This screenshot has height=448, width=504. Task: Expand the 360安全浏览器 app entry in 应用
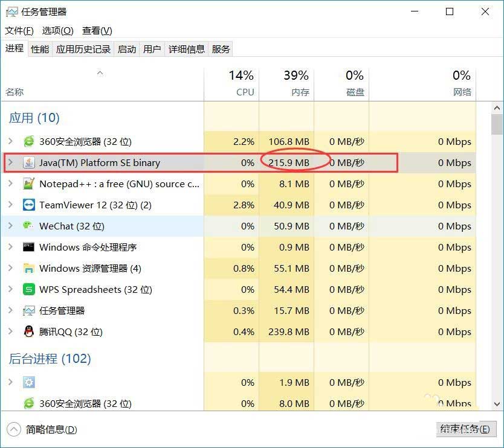11,141
